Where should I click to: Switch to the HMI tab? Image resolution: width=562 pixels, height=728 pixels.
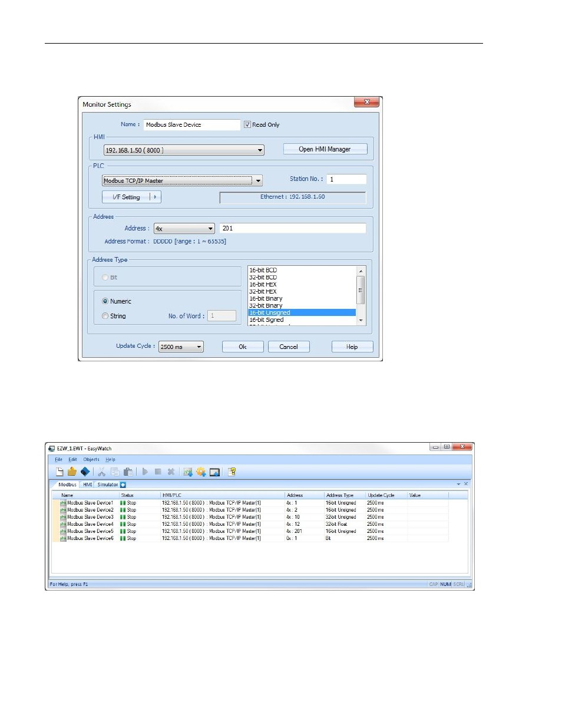pyautogui.click(x=87, y=485)
